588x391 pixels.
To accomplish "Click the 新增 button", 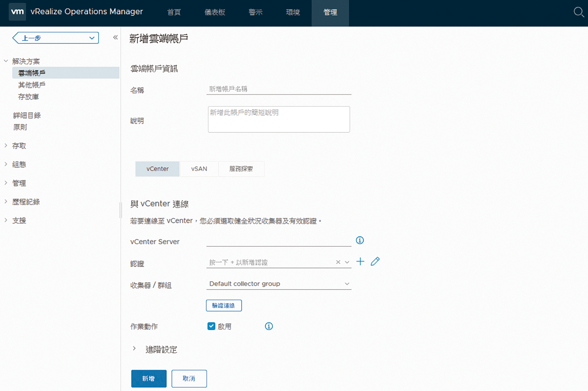I will tap(149, 379).
